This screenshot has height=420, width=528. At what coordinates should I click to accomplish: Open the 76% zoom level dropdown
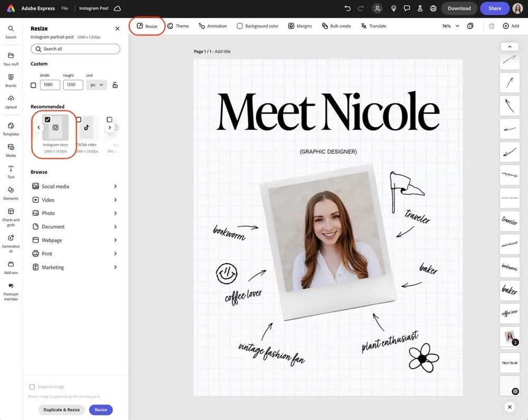(450, 26)
